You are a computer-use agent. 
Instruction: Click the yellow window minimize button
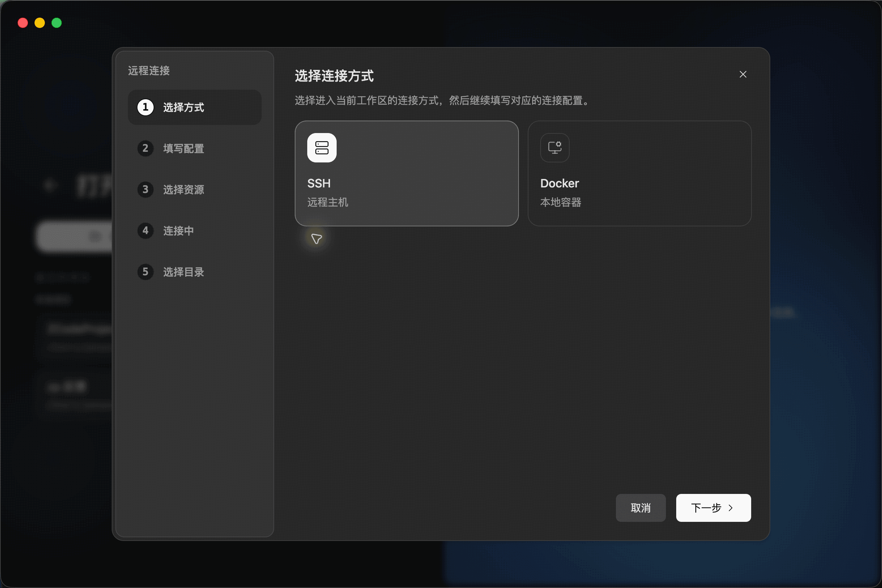40,23
